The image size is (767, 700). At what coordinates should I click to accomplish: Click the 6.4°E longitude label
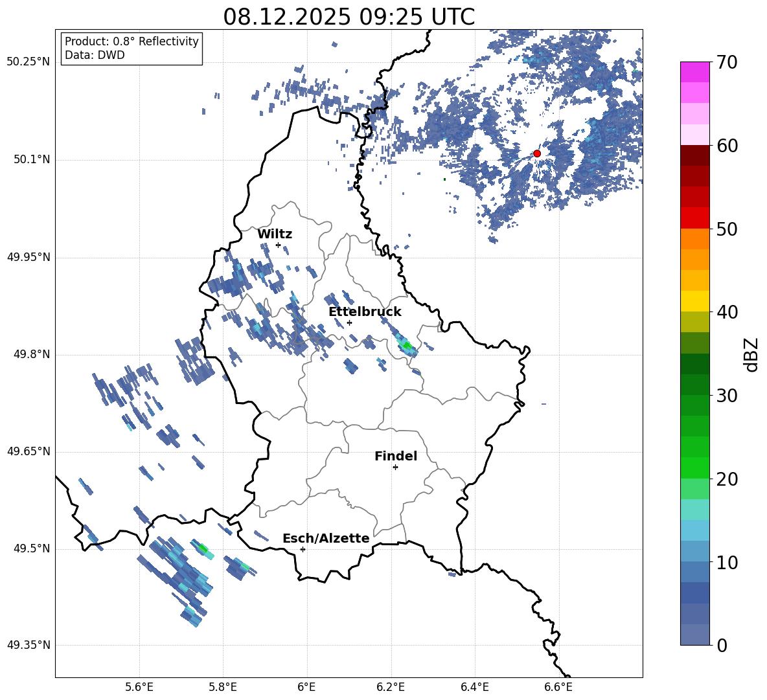click(474, 687)
